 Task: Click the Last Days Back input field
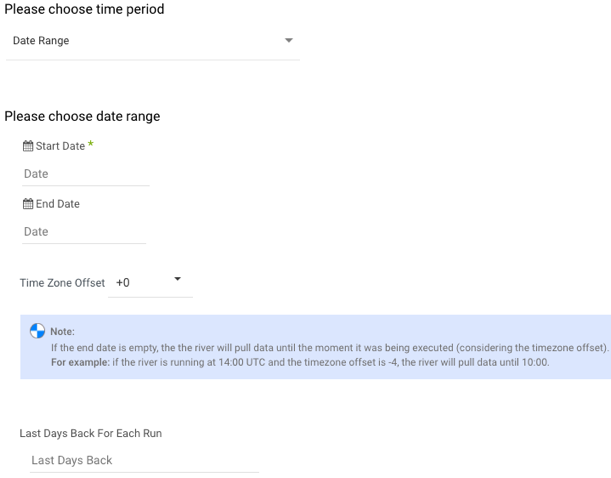tap(143, 460)
